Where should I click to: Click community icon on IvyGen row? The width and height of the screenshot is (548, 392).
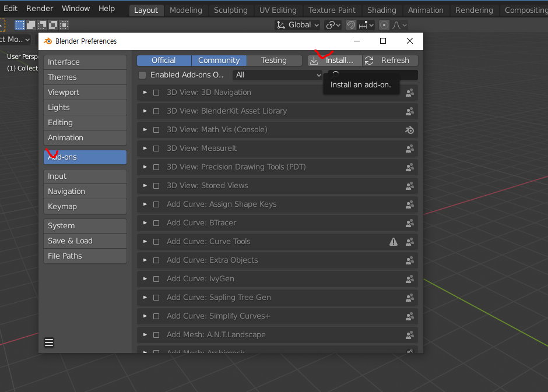pos(410,279)
